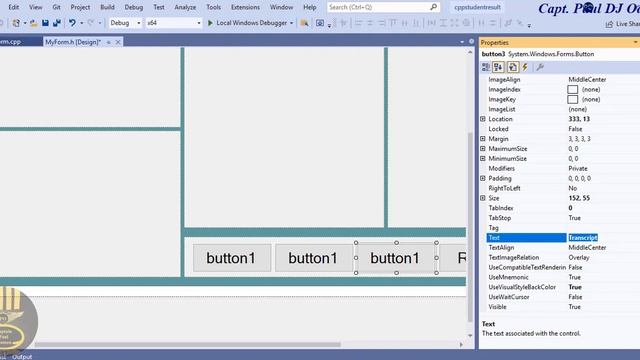The image size is (640, 360).
Task: Click the Live Share icon
Action: point(609,24)
